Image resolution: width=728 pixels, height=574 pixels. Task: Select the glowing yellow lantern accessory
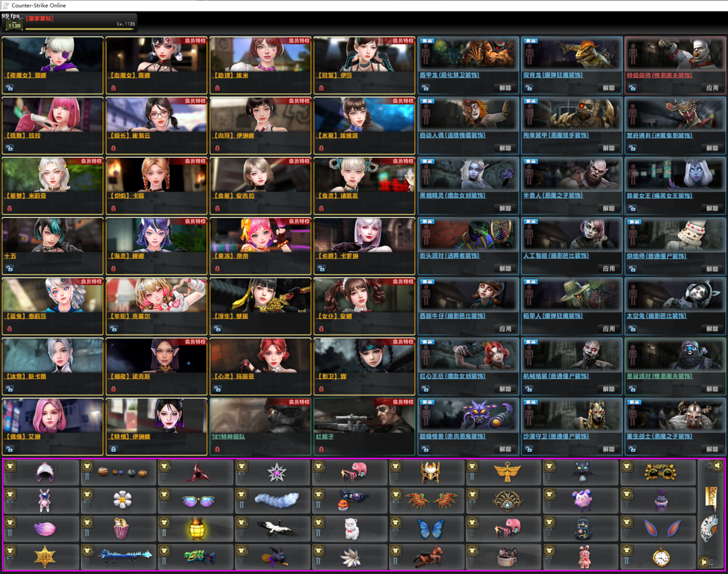(196, 529)
